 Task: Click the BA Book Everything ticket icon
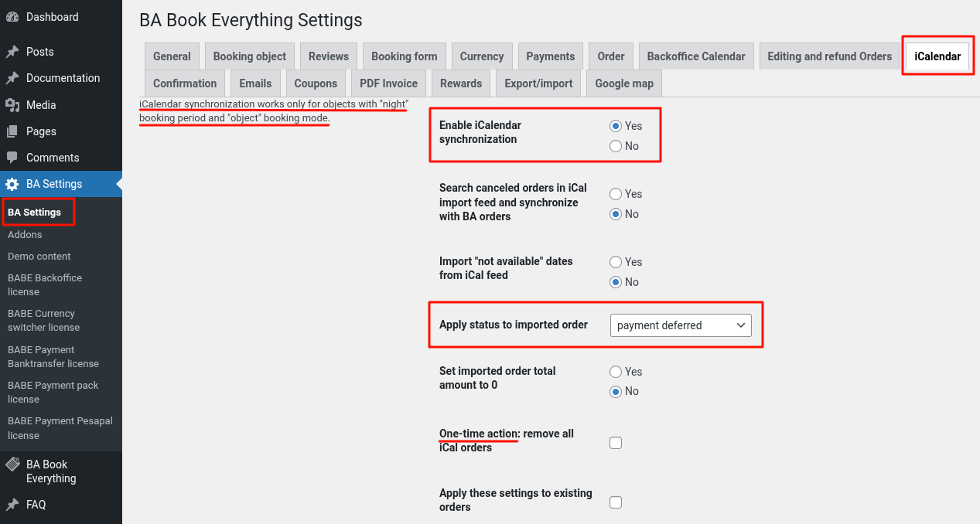pos(12,464)
